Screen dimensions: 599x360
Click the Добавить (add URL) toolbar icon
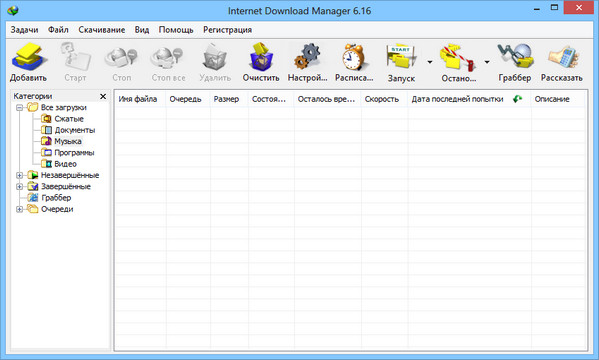click(29, 57)
